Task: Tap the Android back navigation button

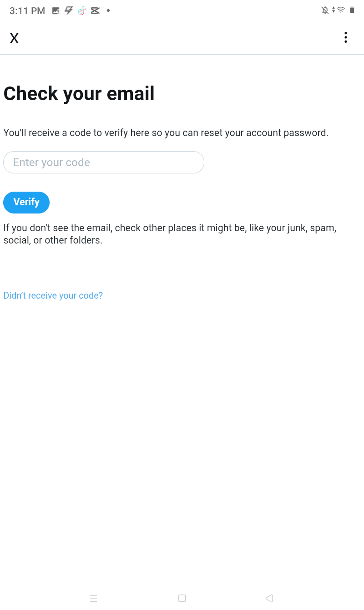Action: [x=269, y=598]
